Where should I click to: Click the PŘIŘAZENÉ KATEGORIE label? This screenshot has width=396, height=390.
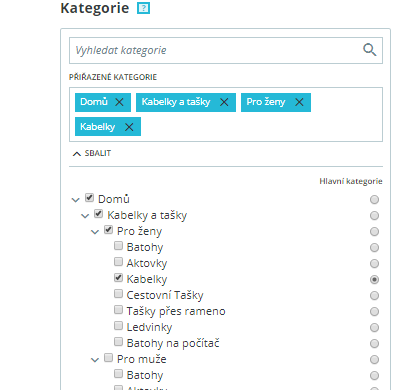click(113, 77)
